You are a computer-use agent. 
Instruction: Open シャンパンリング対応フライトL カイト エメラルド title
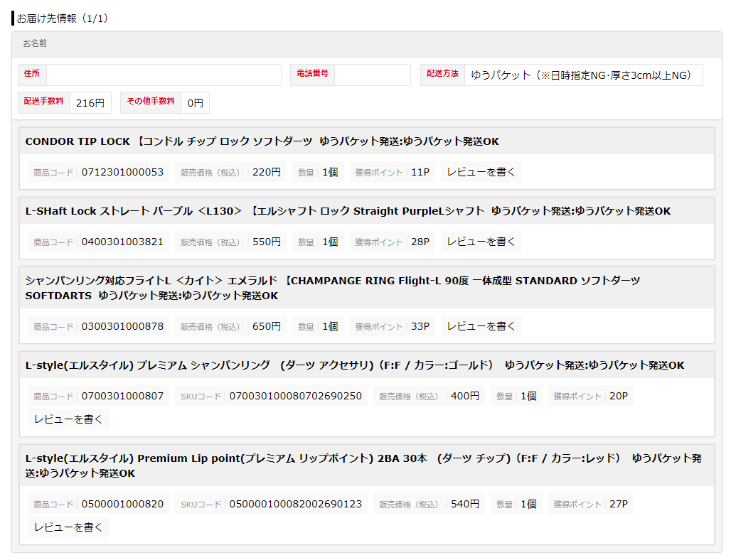(332, 288)
